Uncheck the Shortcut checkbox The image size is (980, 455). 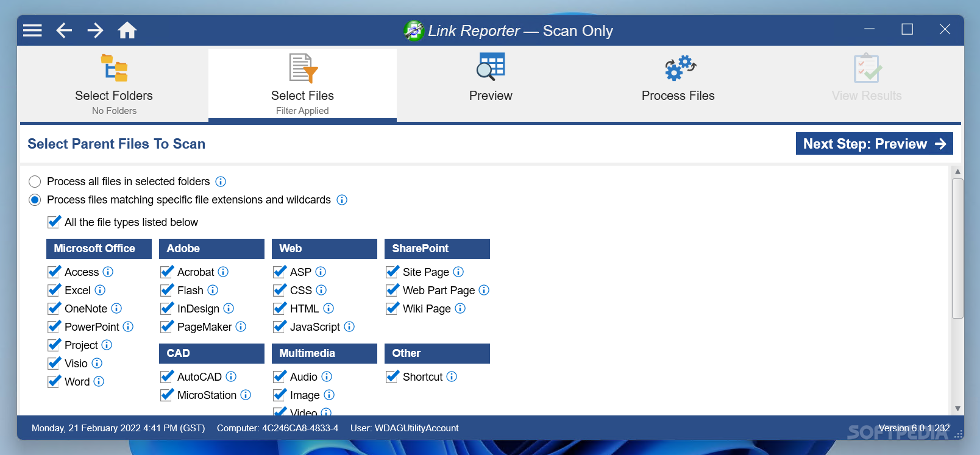click(392, 376)
